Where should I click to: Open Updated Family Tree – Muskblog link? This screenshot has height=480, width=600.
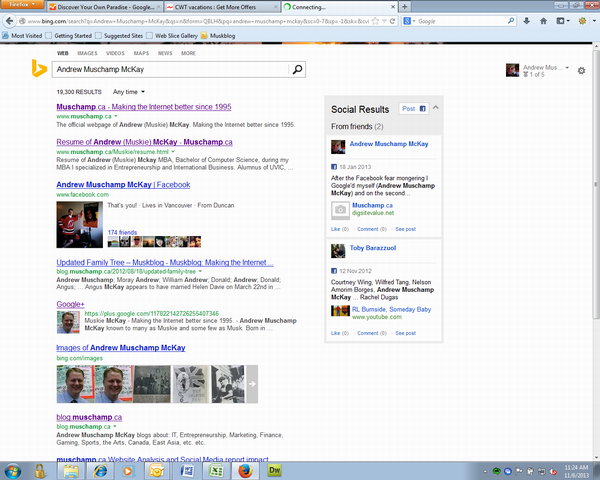point(165,262)
